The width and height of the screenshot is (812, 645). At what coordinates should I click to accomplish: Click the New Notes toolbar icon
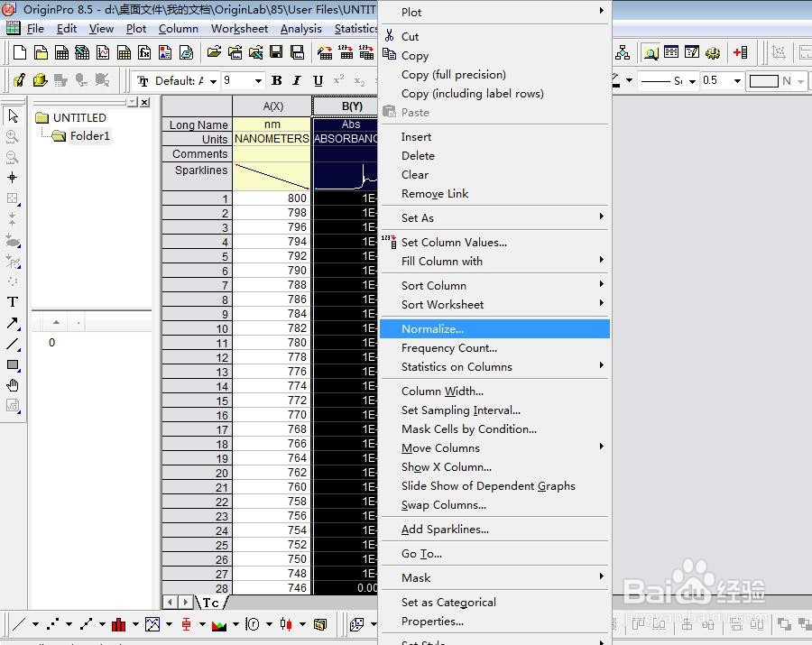tap(186, 52)
